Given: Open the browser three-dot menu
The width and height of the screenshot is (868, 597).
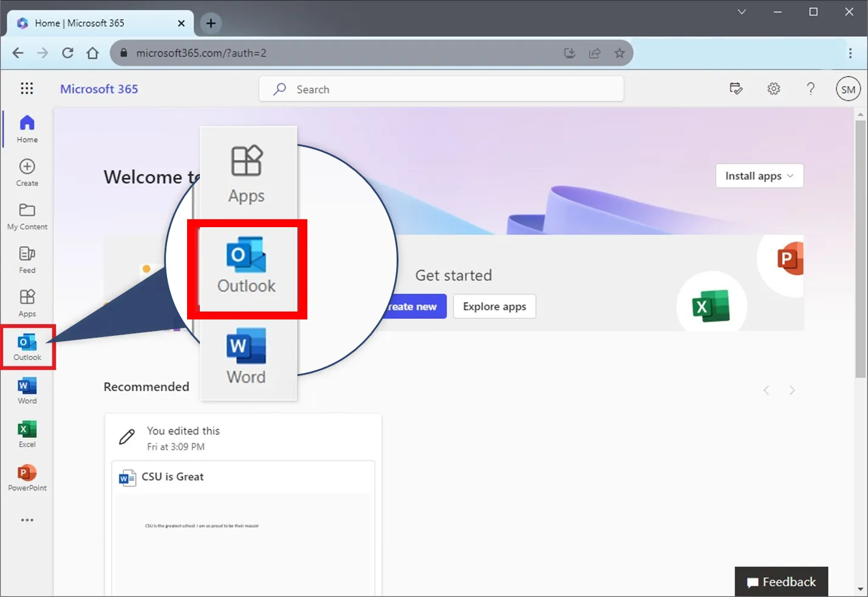Looking at the screenshot, I should pos(850,53).
